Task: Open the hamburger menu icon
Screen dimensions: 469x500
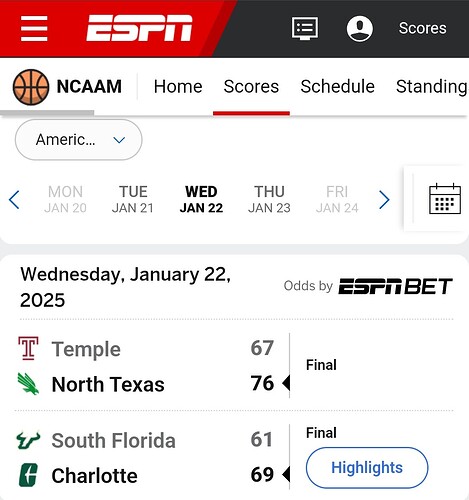Action: click(x=34, y=29)
